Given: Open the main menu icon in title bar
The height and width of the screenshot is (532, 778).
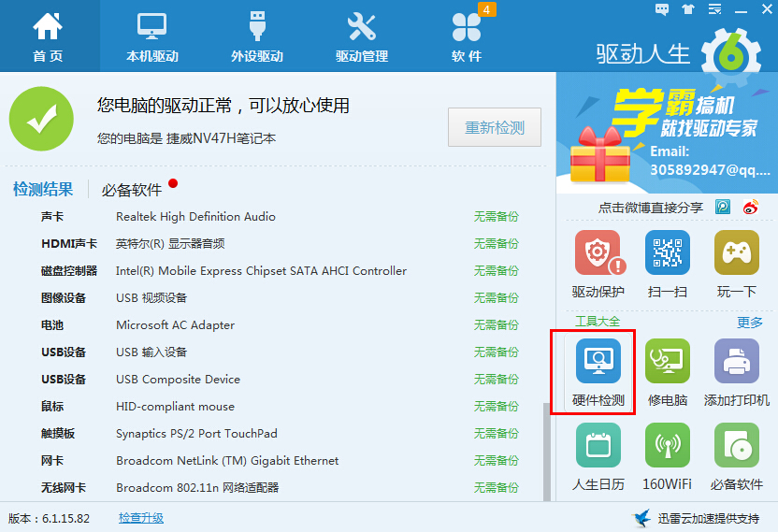Looking at the screenshot, I should coord(715,9).
